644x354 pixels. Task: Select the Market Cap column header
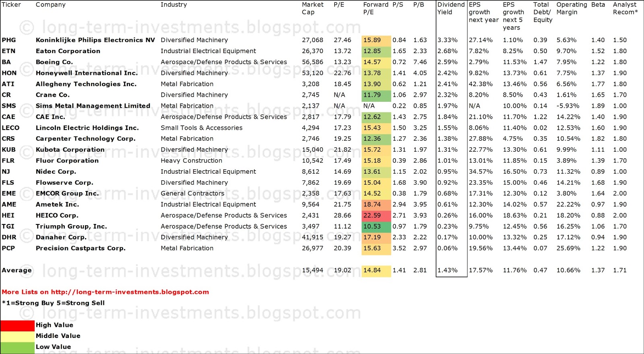click(313, 8)
